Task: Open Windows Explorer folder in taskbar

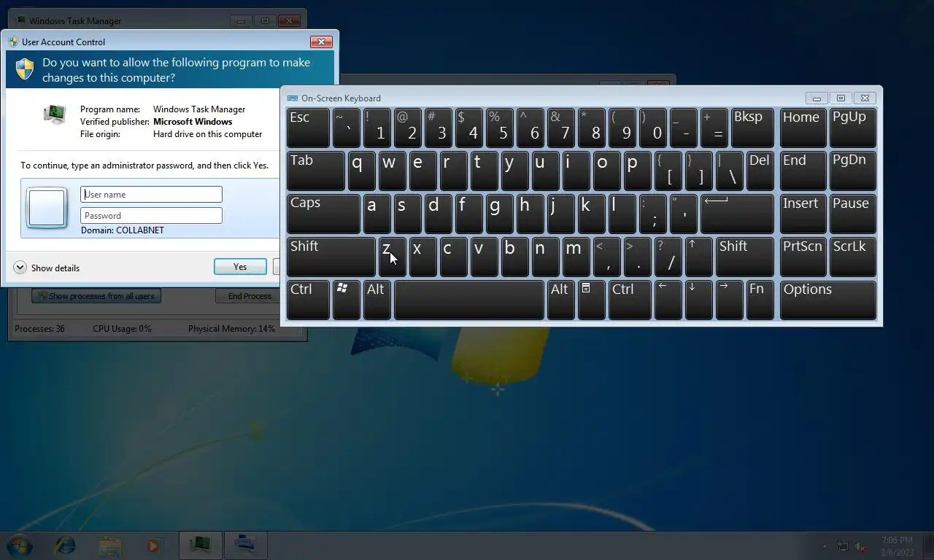Action: tap(110, 545)
